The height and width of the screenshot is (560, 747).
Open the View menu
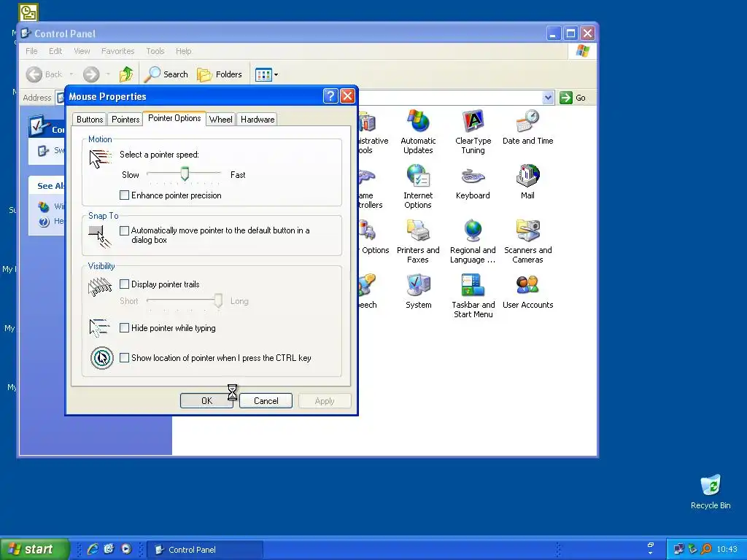pos(82,51)
